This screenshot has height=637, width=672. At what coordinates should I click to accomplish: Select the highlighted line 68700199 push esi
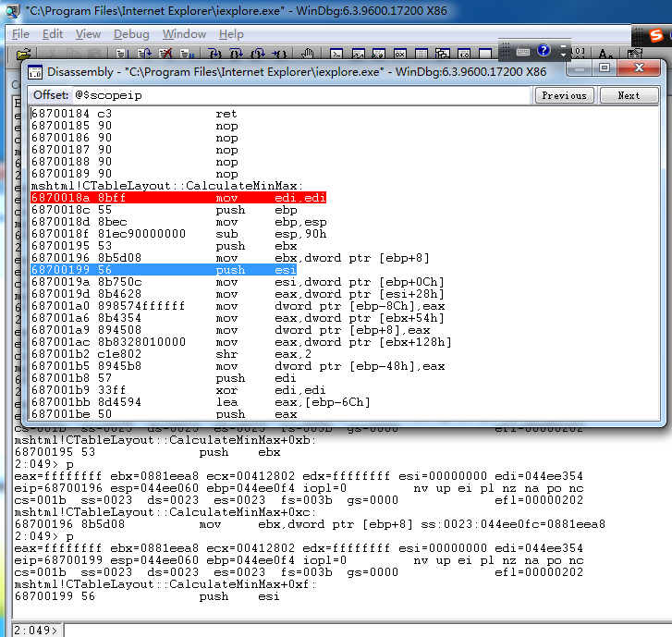(164, 270)
